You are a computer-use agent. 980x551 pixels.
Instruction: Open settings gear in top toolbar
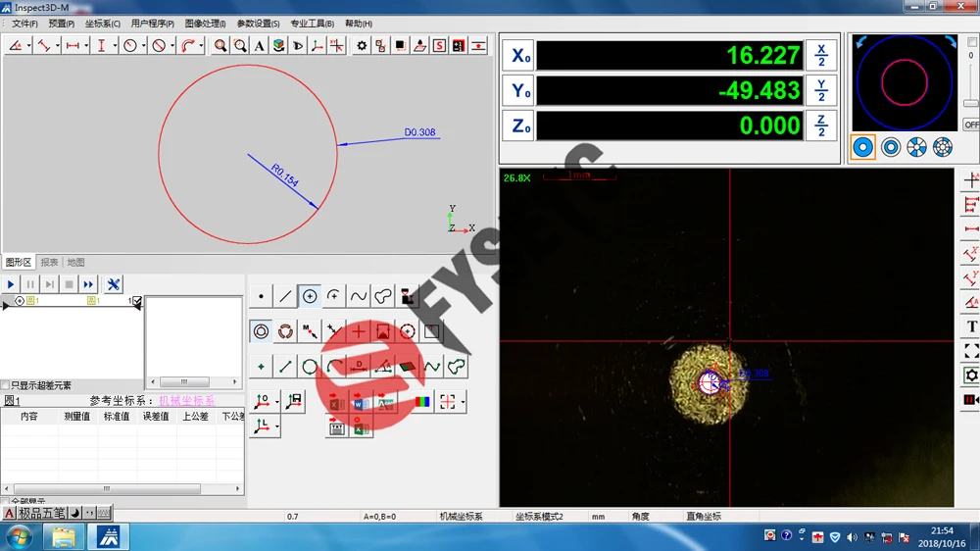(362, 46)
